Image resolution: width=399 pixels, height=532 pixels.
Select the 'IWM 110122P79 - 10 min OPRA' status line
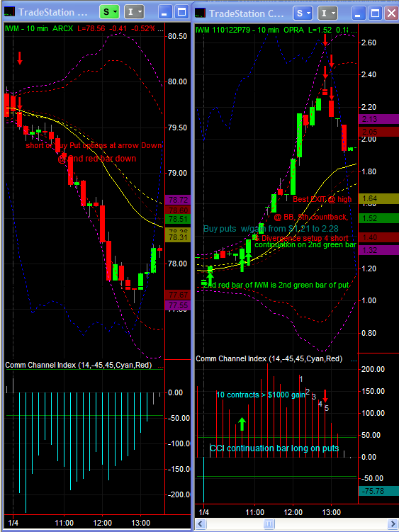click(276, 30)
